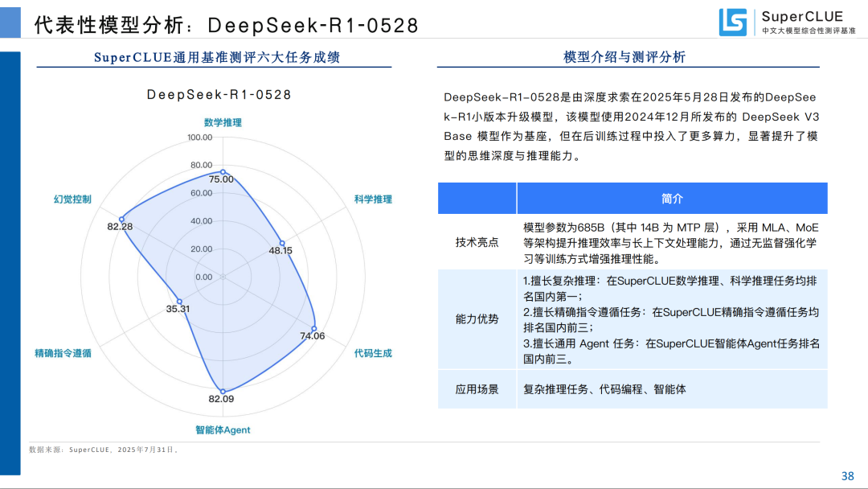
Task: Click the 数学推理 data point on radar chart
Action: pyautogui.click(x=223, y=171)
